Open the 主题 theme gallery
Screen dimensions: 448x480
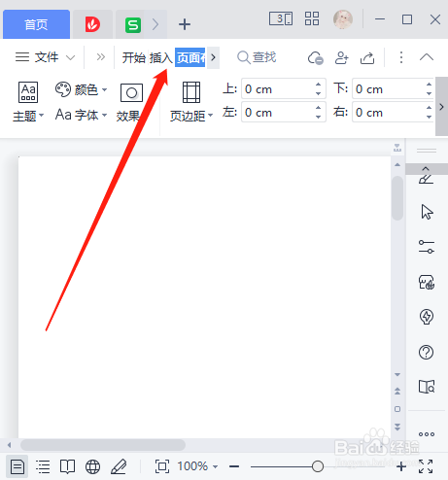(28, 102)
